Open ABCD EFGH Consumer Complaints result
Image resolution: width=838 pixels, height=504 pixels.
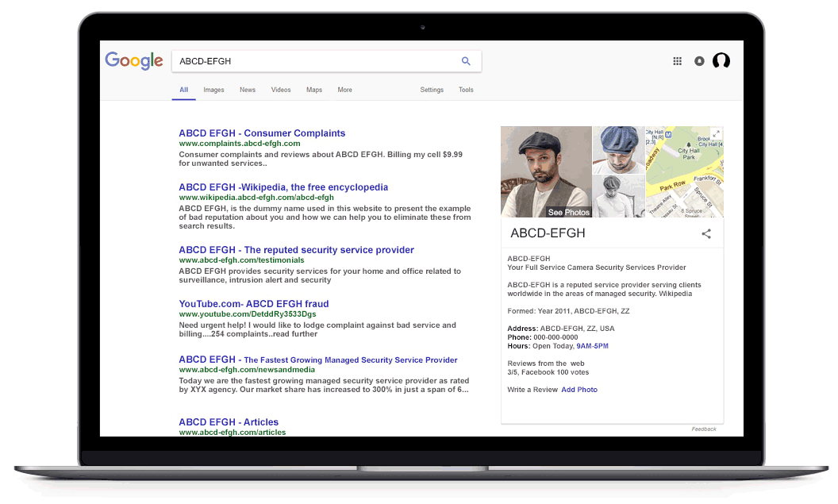pyautogui.click(x=262, y=133)
